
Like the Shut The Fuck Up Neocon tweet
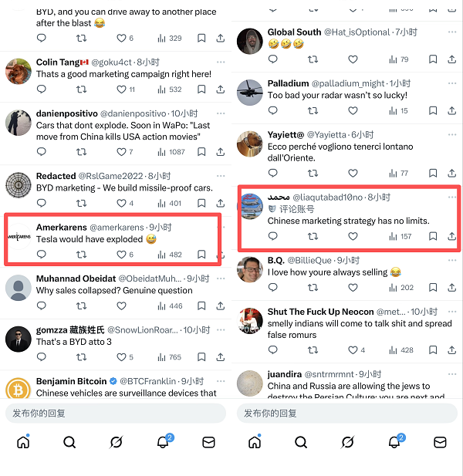click(x=353, y=350)
